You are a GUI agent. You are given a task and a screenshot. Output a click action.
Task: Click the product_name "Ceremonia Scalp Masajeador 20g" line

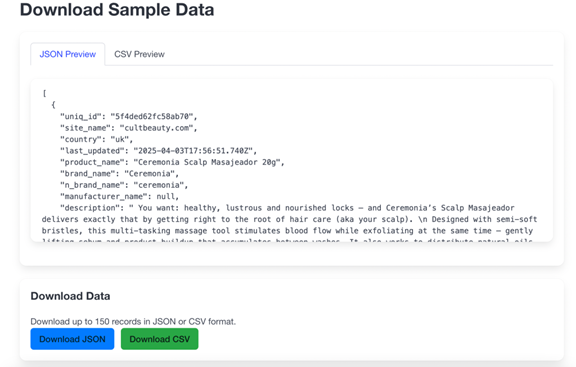click(x=172, y=162)
